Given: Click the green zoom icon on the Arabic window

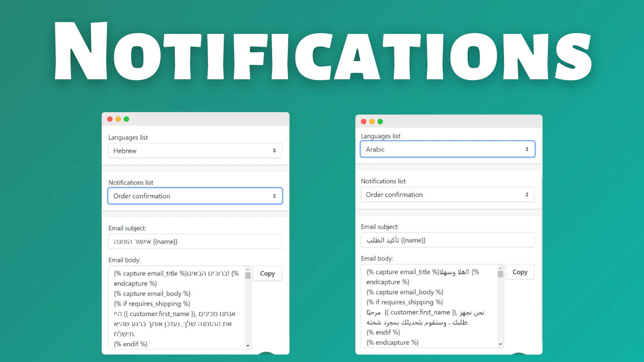Looking at the screenshot, I should pos(380,121).
